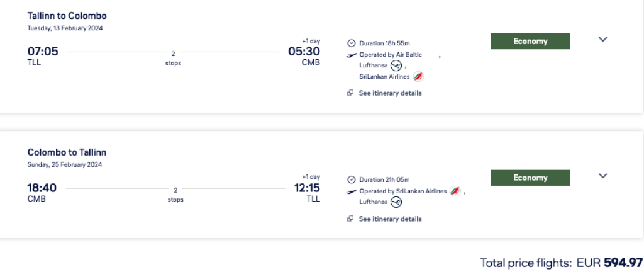Open See itinerary details for the return flight
The image size is (644, 279).
(390, 219)
